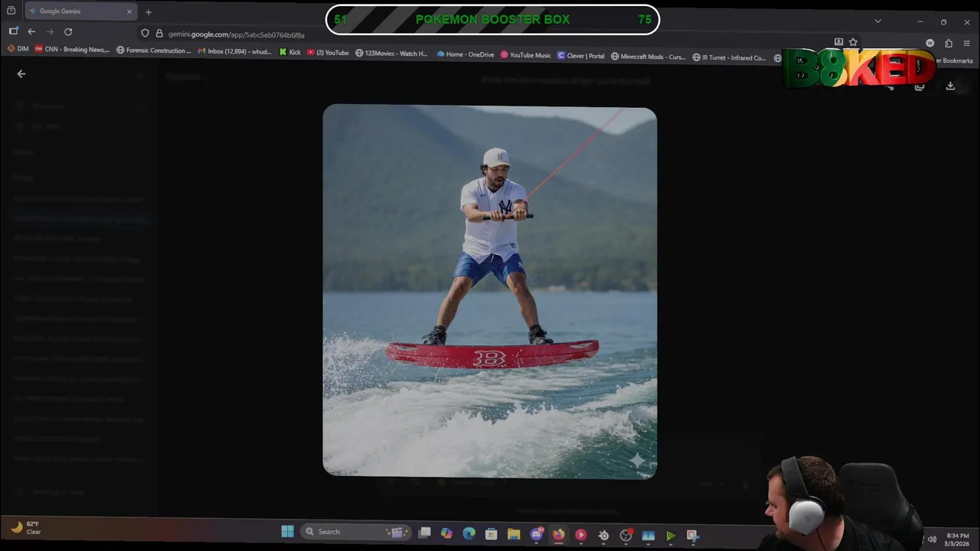Open the Clever | Portal bookmark
980x551 pixels.
click(581, 56)
